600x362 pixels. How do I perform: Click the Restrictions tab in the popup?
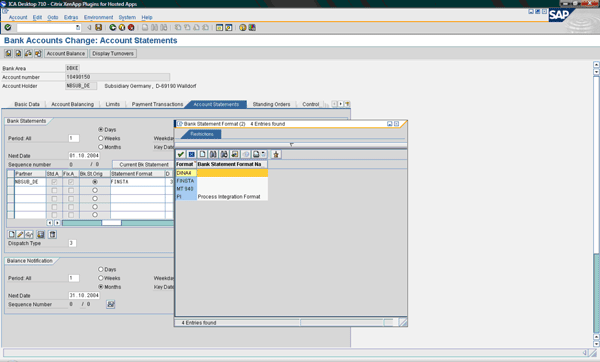tap(202, 134)
